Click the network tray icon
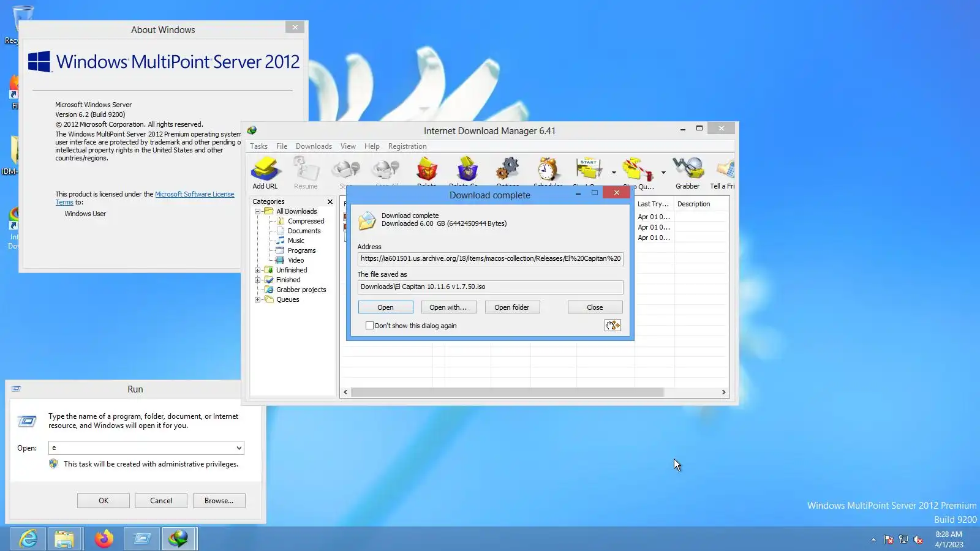The width and height of the screenshot is (980, 551). 903,539
